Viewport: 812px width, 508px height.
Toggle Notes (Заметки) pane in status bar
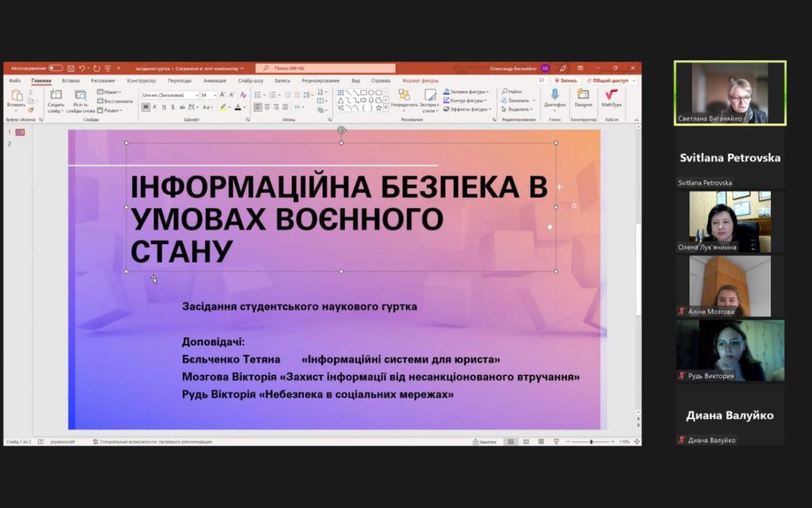pyautogui.click(x=484, y=442)
